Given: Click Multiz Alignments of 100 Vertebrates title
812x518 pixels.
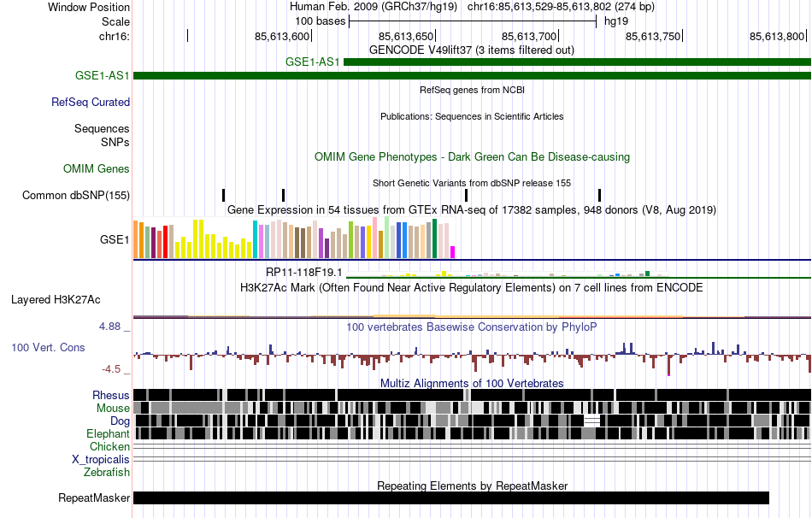Looking at the screenshot, I should pyautogui.click(x=472, y=383).
